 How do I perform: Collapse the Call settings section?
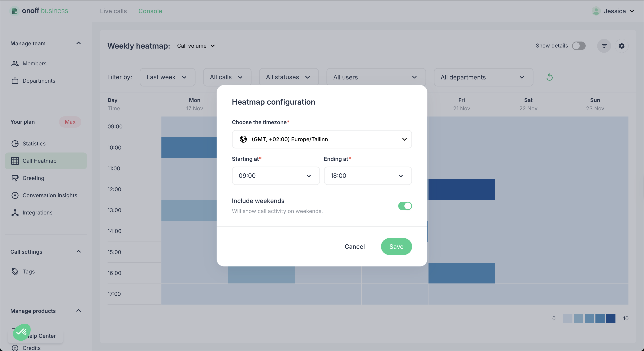tap(79, 252)
